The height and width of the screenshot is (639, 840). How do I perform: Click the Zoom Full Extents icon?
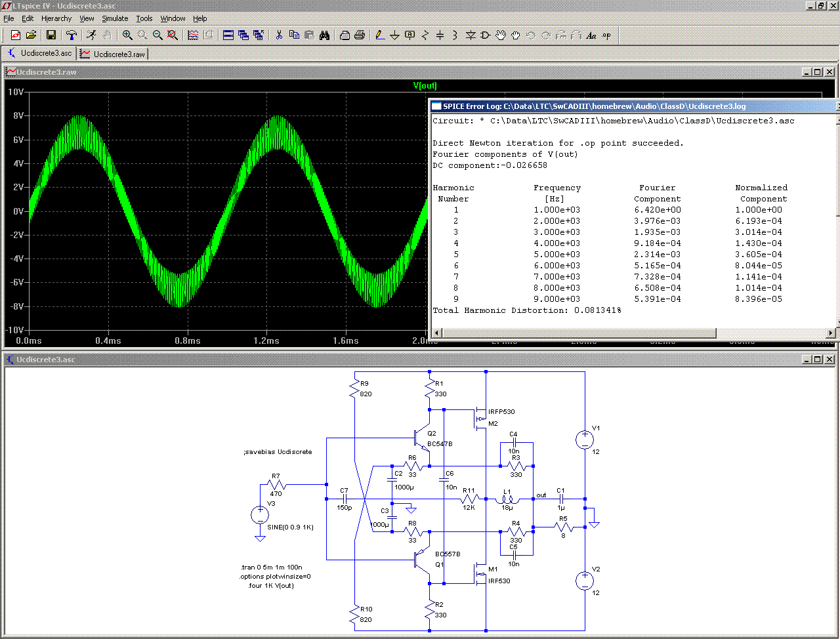pos(173,35)
